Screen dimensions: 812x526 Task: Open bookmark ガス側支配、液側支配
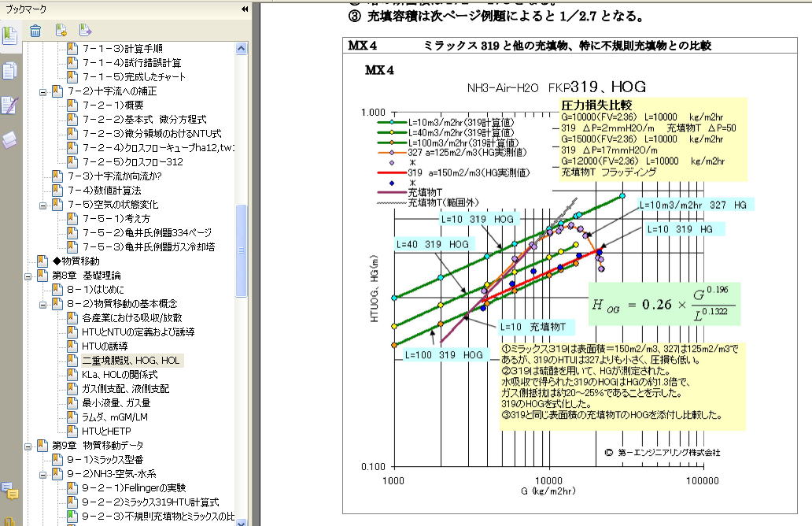pyautogui.click(x=126, y=389)
